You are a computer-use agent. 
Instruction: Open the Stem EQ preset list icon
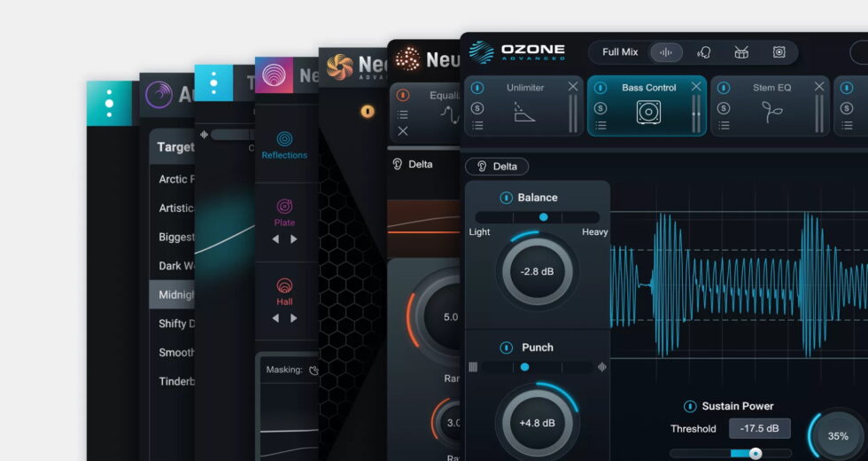click(x=724, y=126)
